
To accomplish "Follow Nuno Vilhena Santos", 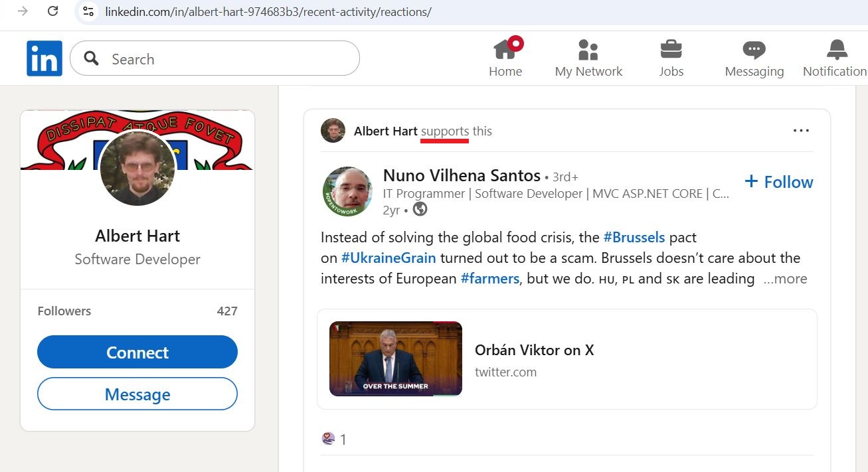I will 778,181.
